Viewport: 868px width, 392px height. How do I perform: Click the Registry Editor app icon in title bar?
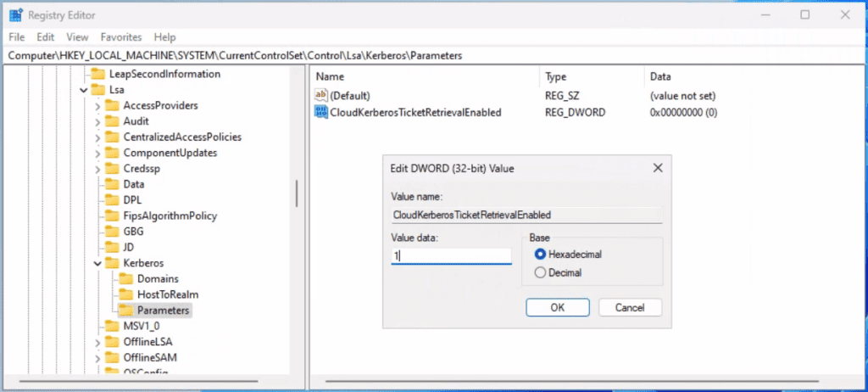pyautogui.click(x=15, y=15)
